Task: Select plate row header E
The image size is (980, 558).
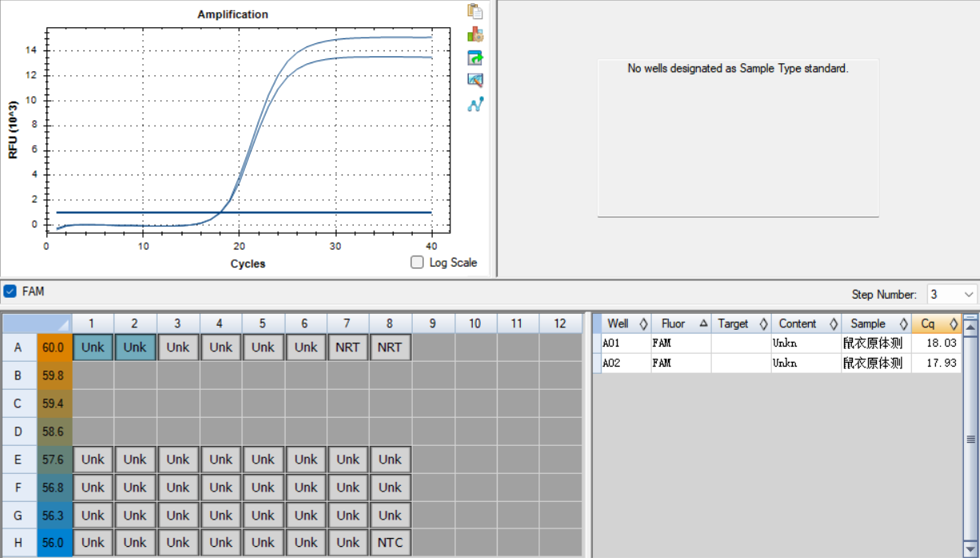Action: 18,460
